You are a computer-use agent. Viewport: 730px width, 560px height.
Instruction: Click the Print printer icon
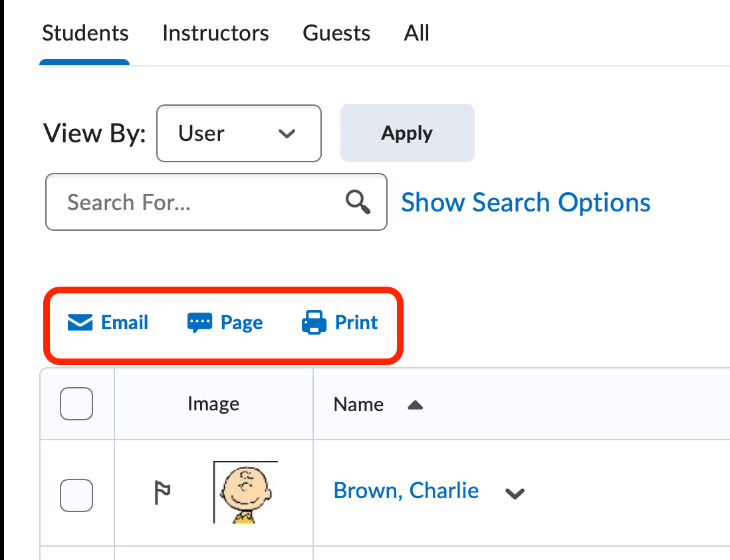(x=314, y=323)
